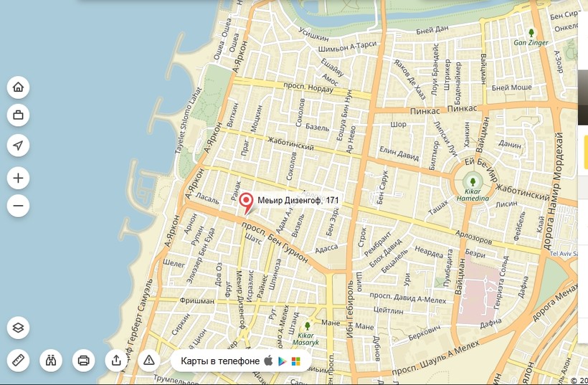Image resolution: width=588 pixels, height=385 pixels.
Task: Show my current location on map
Action: (x=18, y=146)
